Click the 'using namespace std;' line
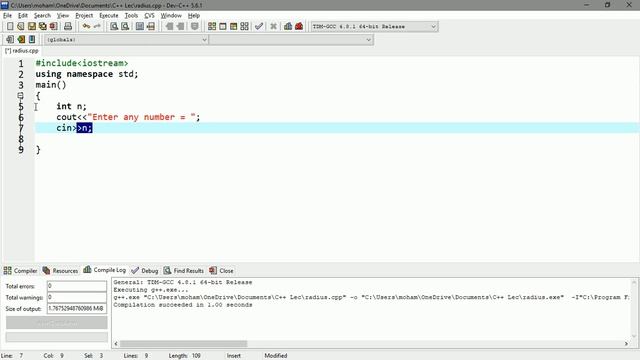The image size is (640, 360). pyautogui.click(x=87, y=74)
